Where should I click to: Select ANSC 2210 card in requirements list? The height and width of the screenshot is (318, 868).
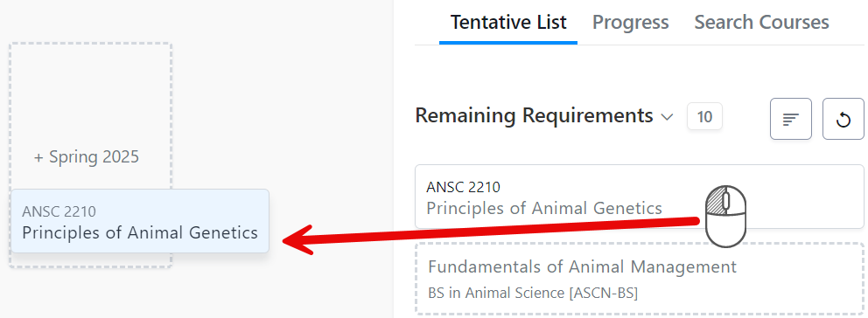640,197
